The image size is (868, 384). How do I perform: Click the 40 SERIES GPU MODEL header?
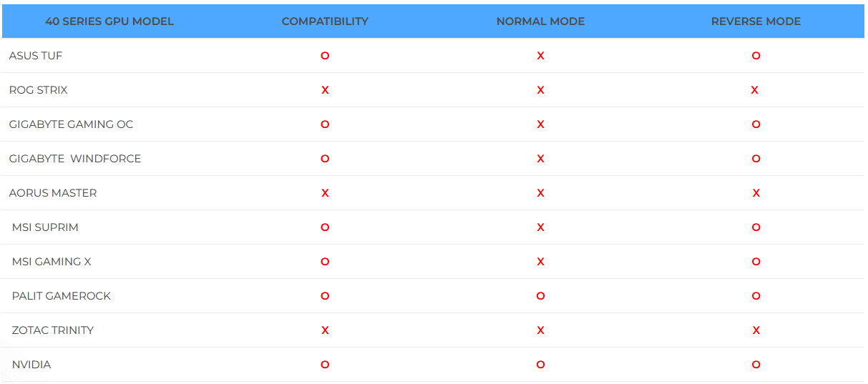click(109, 21)
